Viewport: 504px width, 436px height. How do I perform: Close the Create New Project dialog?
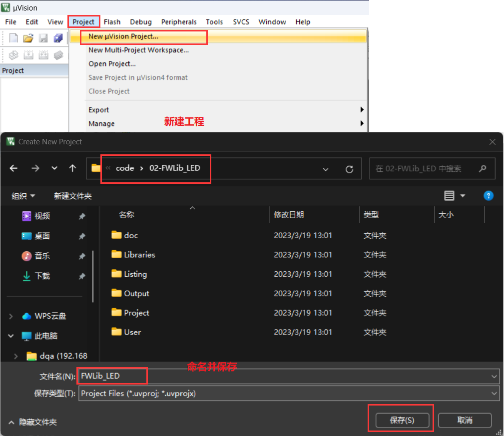click(x=492, y=142)
